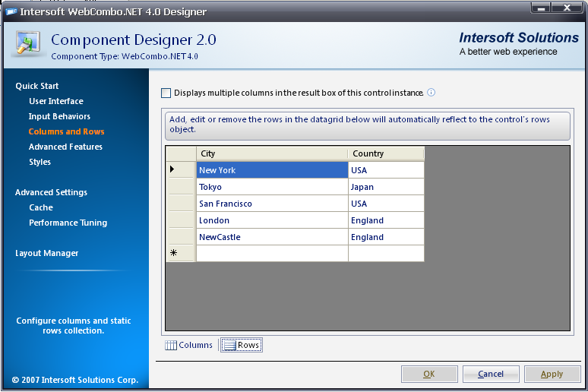
Task: Click the info icon beside multiple columns option
Action: tap(432, 93)
